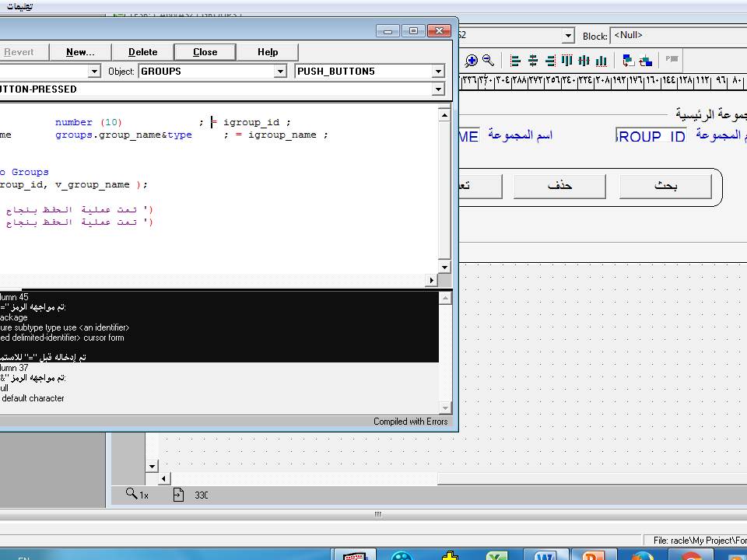
Task: Click the code editor scroll-down arrow
Action: (x=445, y=267)
